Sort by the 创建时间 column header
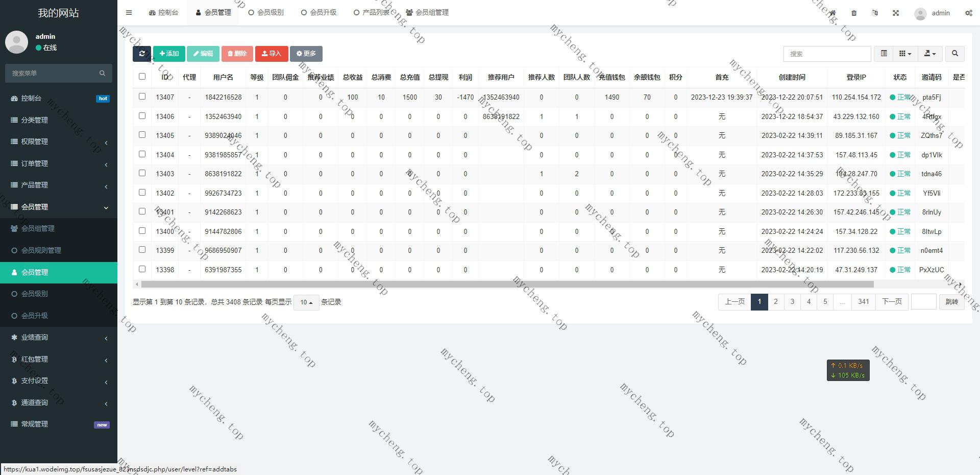980x475 pixels. click(792, 77)
